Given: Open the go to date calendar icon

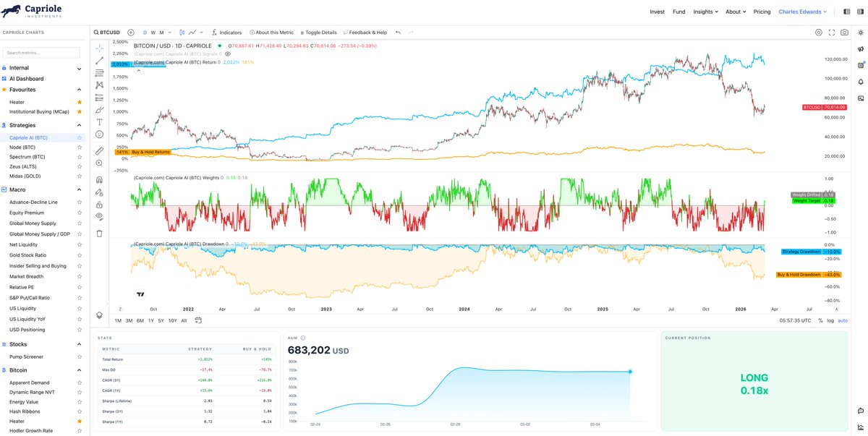Looking at the screenshot, I should (197, 320).
